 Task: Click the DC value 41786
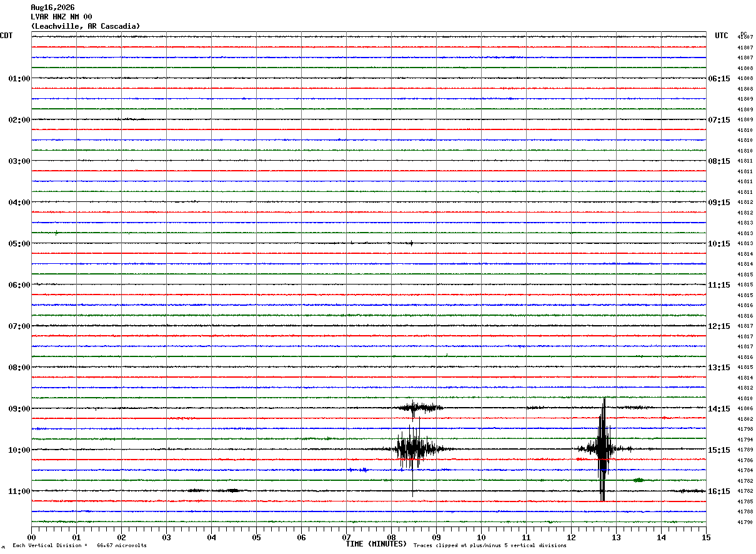coord(745,460)
